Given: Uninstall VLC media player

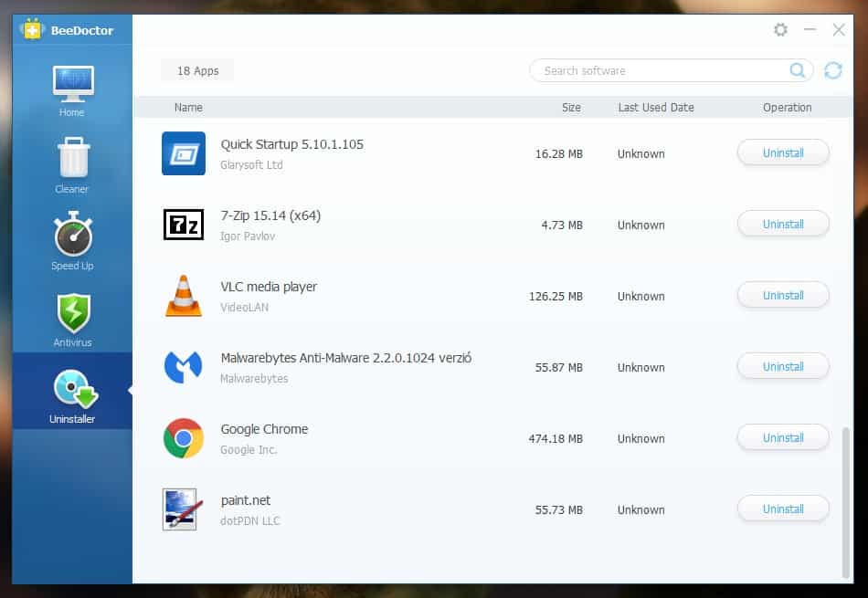Looking at the screenshot, I should 783,296.
